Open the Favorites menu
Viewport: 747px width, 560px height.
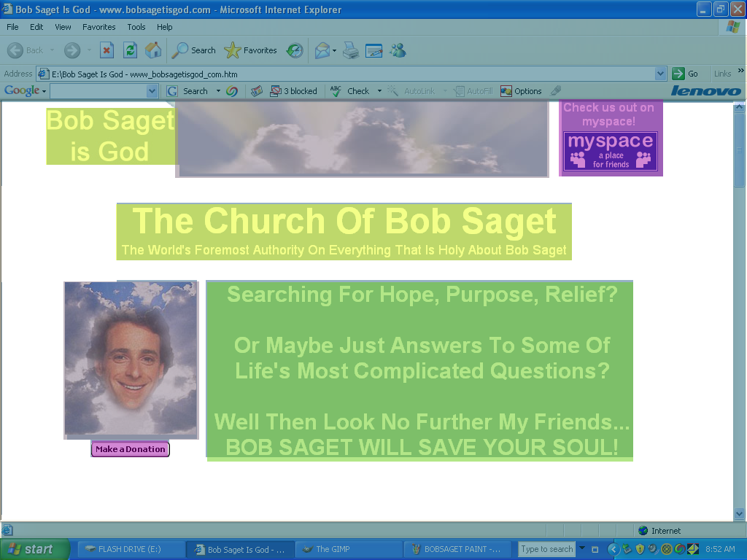(x=98, y=27)
